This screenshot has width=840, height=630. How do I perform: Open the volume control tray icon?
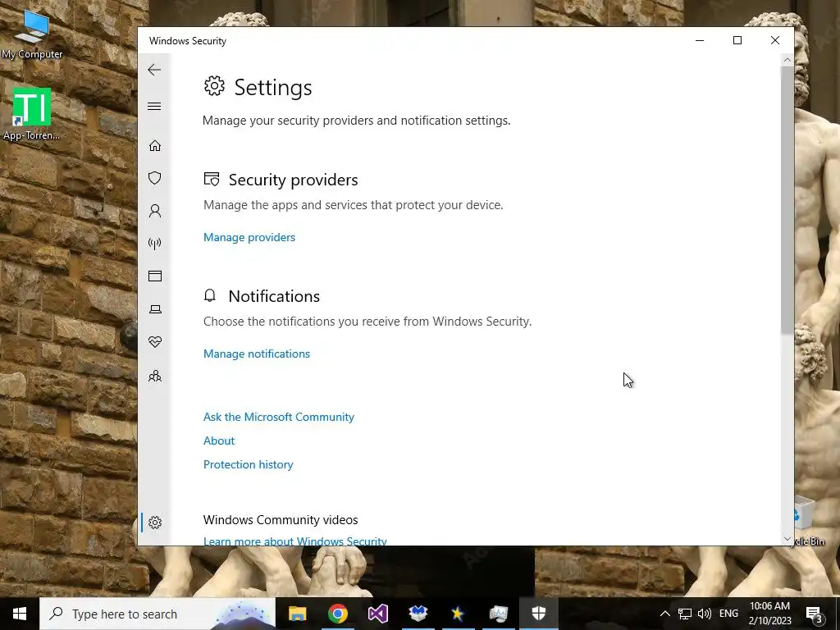(x=705, y=614)
